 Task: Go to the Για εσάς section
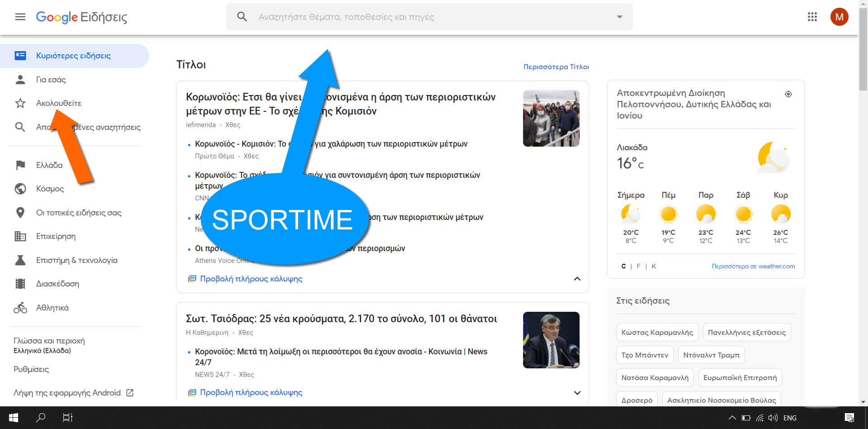[x=51, y=80]
